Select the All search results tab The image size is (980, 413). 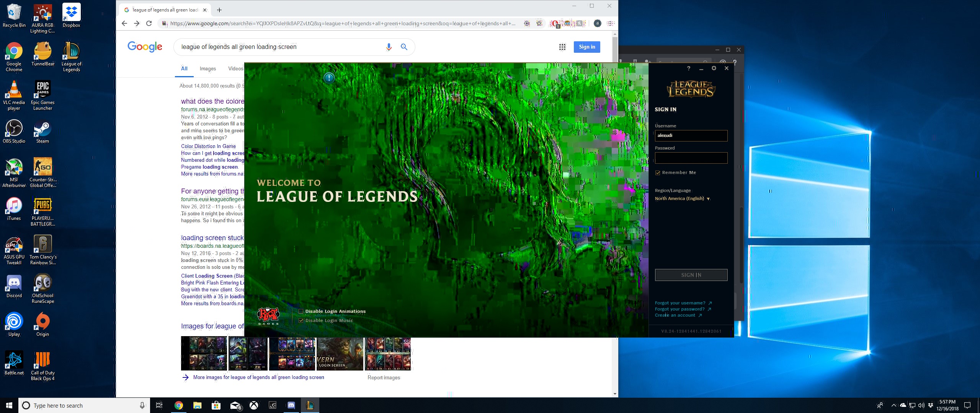(x=184, y=68)
